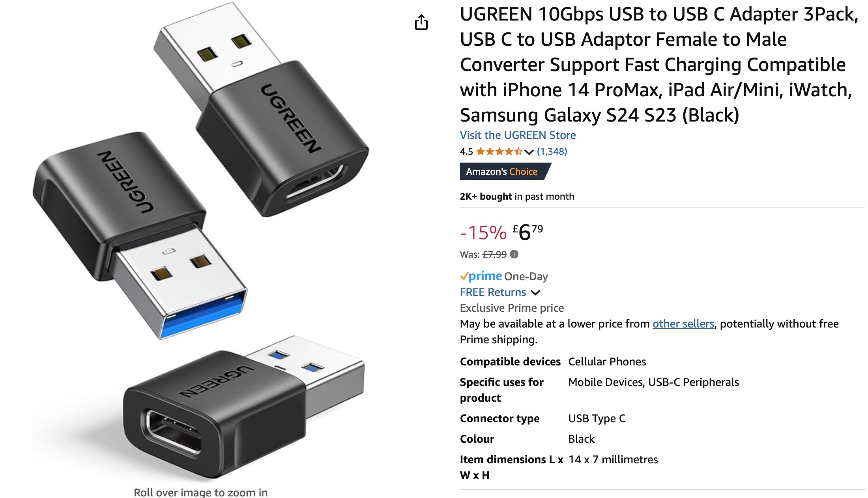Click the 4.5 rating number

(x=466, y=151)
